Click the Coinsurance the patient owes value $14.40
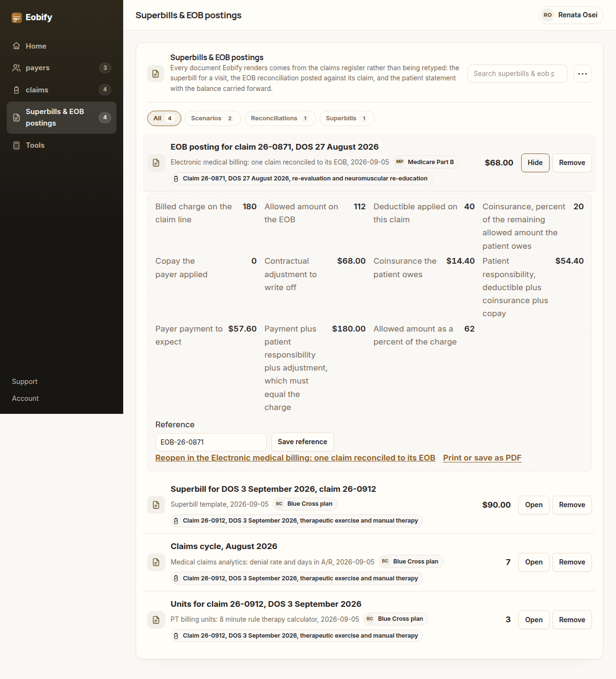 (461, 261)
